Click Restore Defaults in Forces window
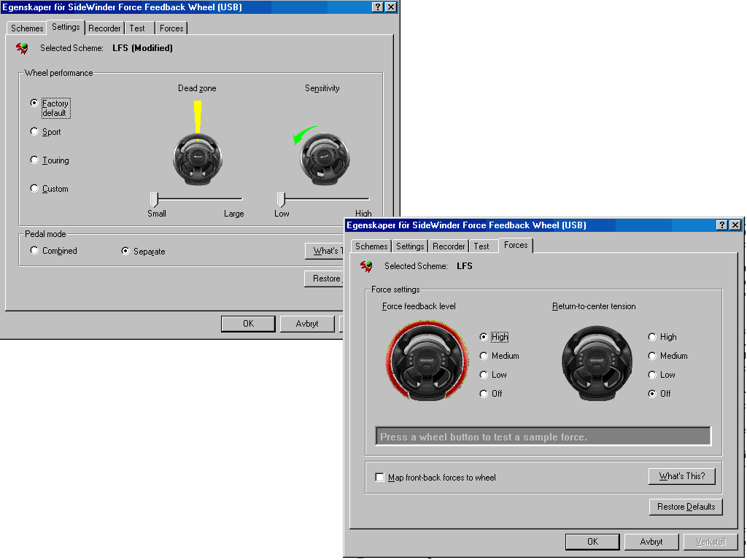This screenshot has width=747, height=560. [x=686, y=507]
